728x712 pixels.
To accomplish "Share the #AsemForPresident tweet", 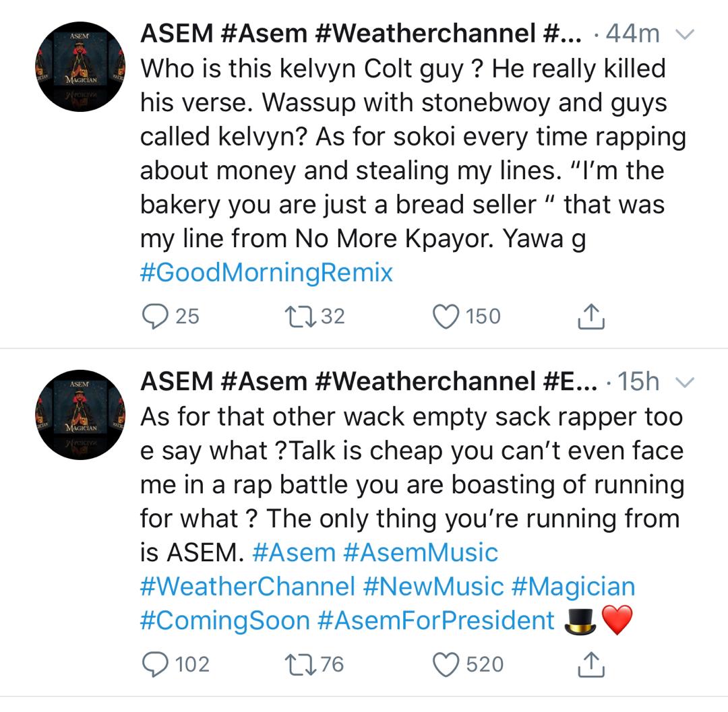I will [592, 666].
